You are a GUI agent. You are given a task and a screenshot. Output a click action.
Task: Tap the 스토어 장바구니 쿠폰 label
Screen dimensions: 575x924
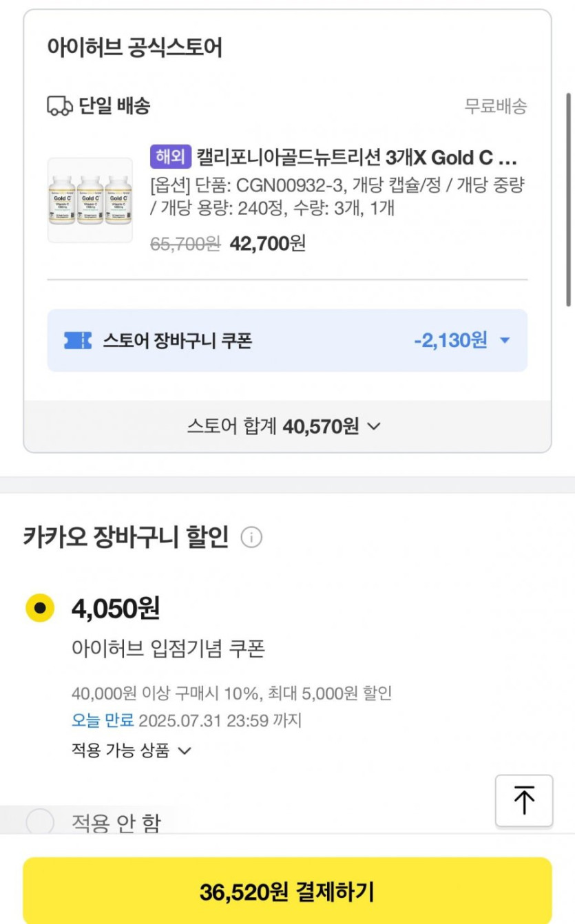tap(177, 340)
